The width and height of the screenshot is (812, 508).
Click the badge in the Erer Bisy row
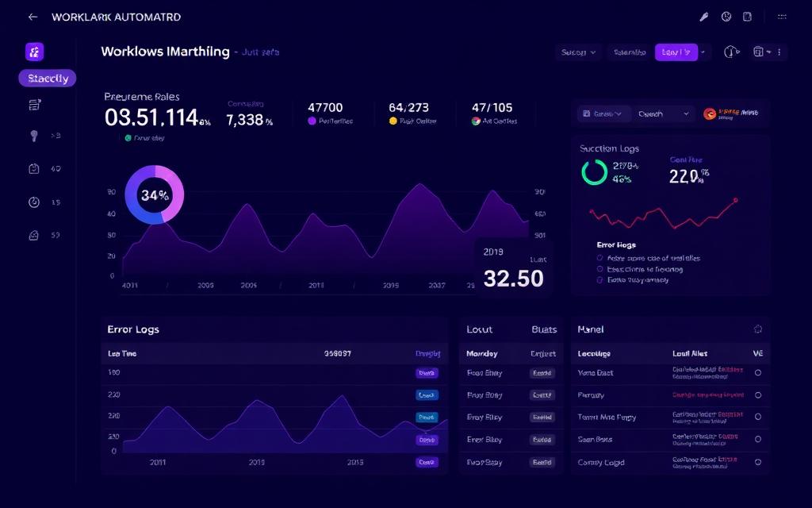[x=542, y=440]
